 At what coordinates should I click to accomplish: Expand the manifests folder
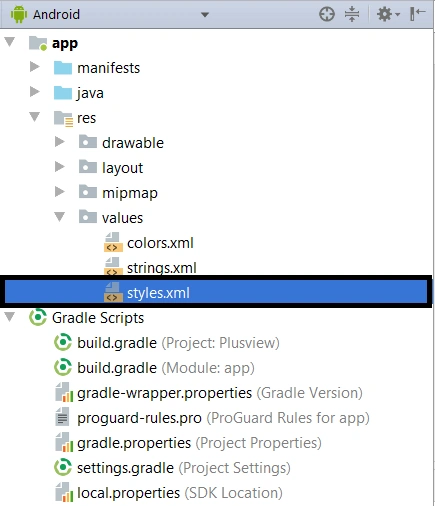[34, 67]
